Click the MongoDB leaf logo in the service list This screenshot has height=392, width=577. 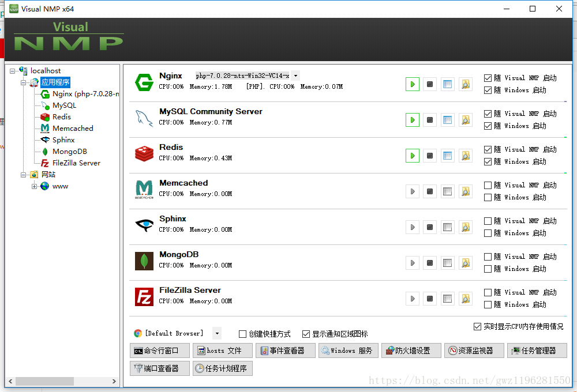click(144, 261)
